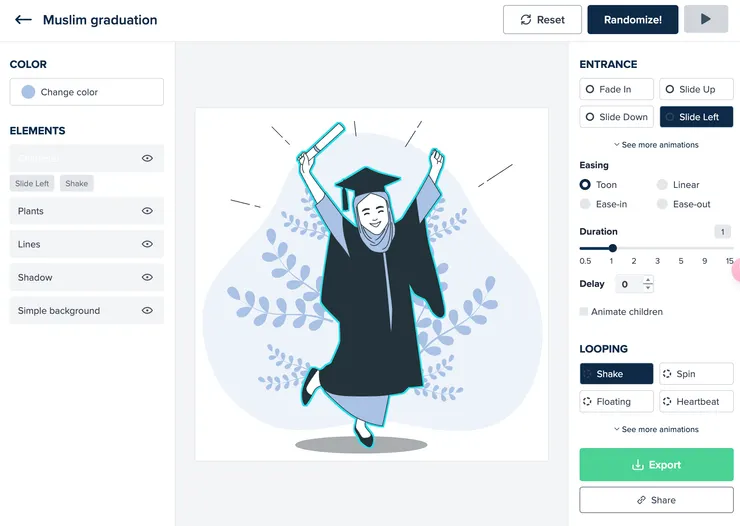Click the back arrow icon
Image resolution: width=740 pixels, height=526 pixels.
pos(23,20)
